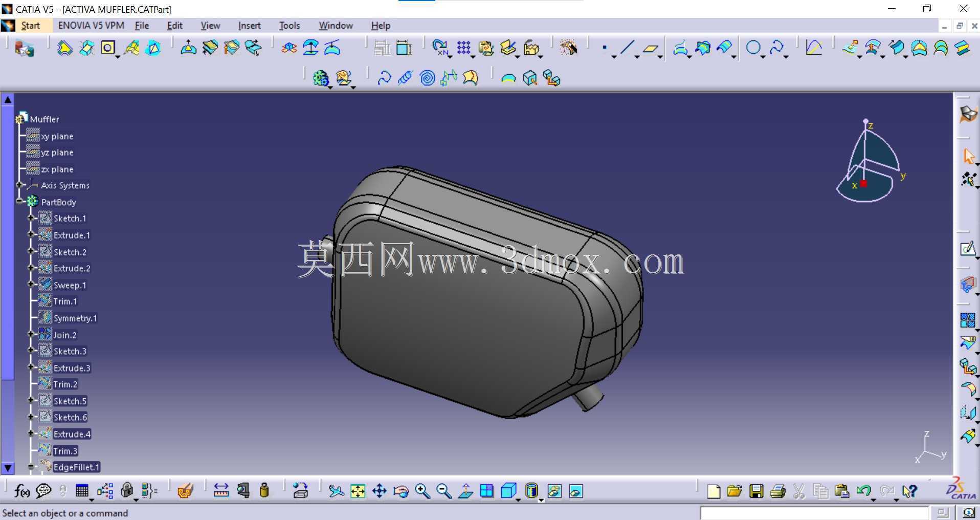This screenshot has height=520, width=980.
Task: Open the Knowledge Inspector comment icon
Action: (x=43, y=491)
